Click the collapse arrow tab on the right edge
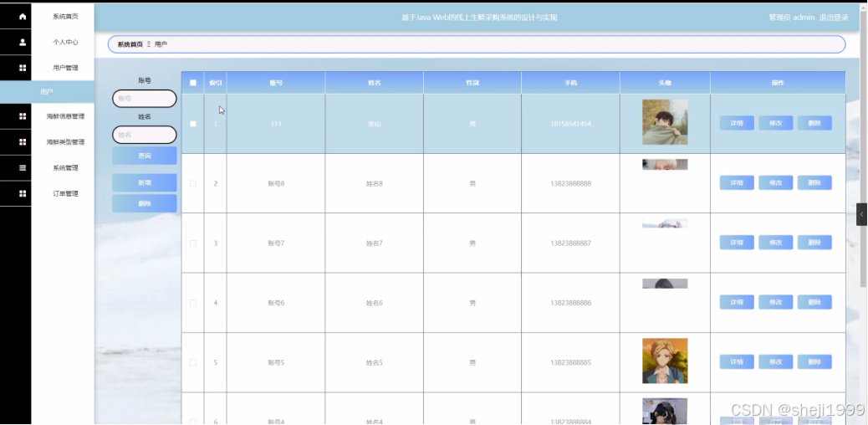Viewport: 868px width, 425px height. [861, 214]
